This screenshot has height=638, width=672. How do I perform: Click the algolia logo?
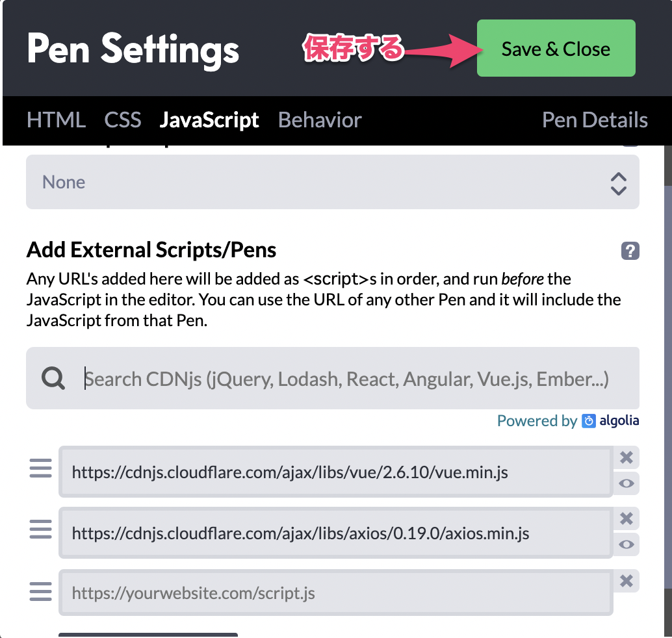tap(610, 421)
